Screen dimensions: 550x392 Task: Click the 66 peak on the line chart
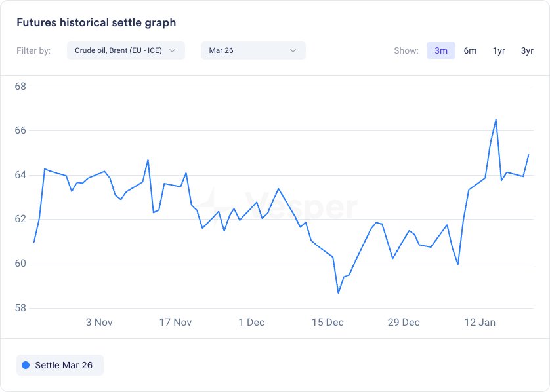[496, 119]
